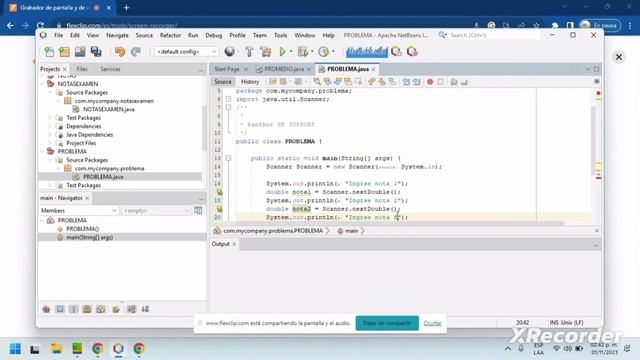The height and width of the screenshot is (360, 640).
Task: Open File Explorer from the taskbar
Action: pyautogui.click(x=56, y=349)
